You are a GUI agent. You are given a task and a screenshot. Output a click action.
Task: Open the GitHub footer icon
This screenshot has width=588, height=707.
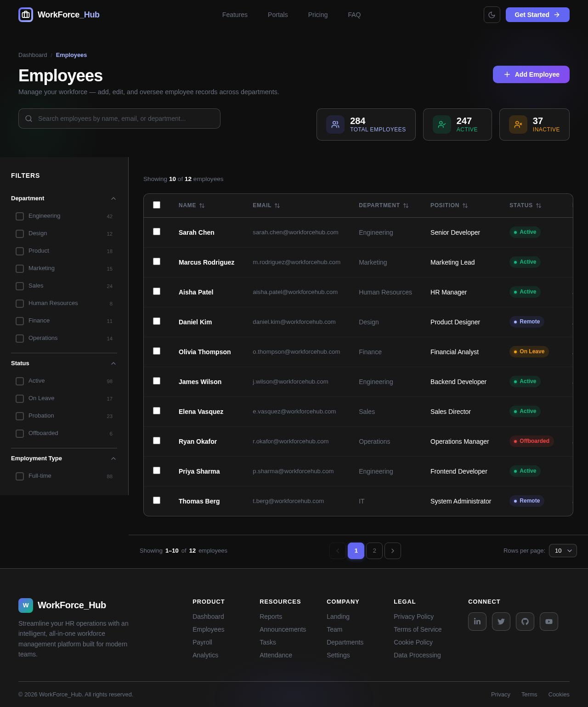point(525,622)
